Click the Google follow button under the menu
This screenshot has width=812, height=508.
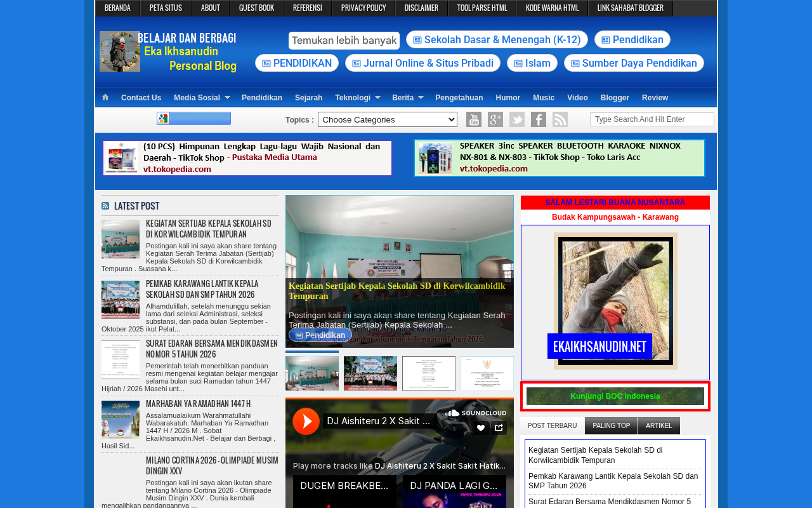tap(193, 119)
